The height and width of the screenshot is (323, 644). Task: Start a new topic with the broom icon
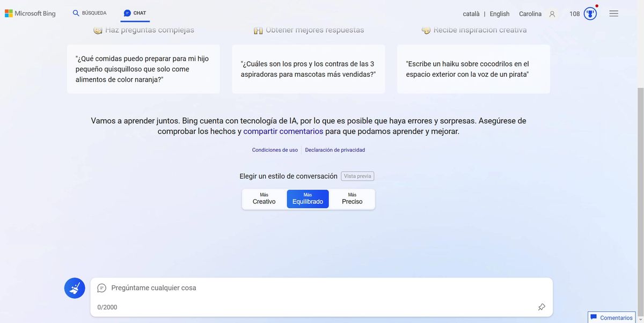75,288
